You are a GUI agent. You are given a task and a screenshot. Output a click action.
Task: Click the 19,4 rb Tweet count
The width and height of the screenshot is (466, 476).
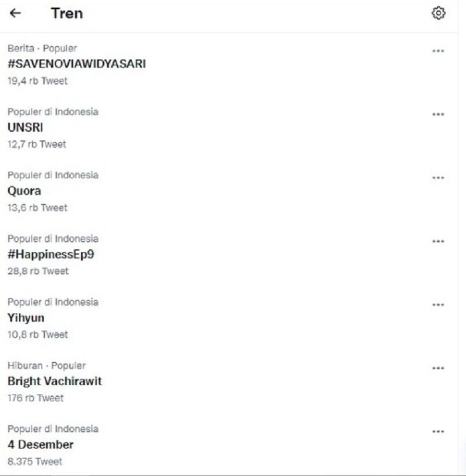click(37, 81)
